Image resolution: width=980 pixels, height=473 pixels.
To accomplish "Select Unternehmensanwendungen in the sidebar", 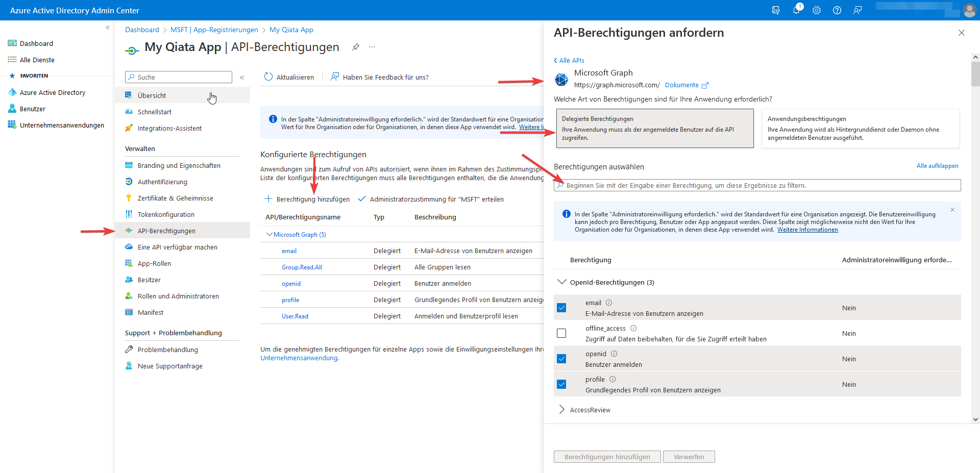I will coord(62,125).
